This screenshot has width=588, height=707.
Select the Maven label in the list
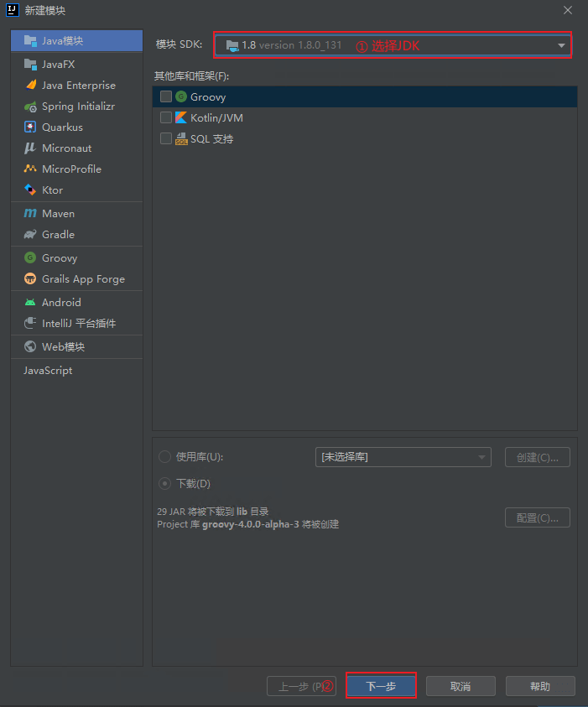[58, 214]
